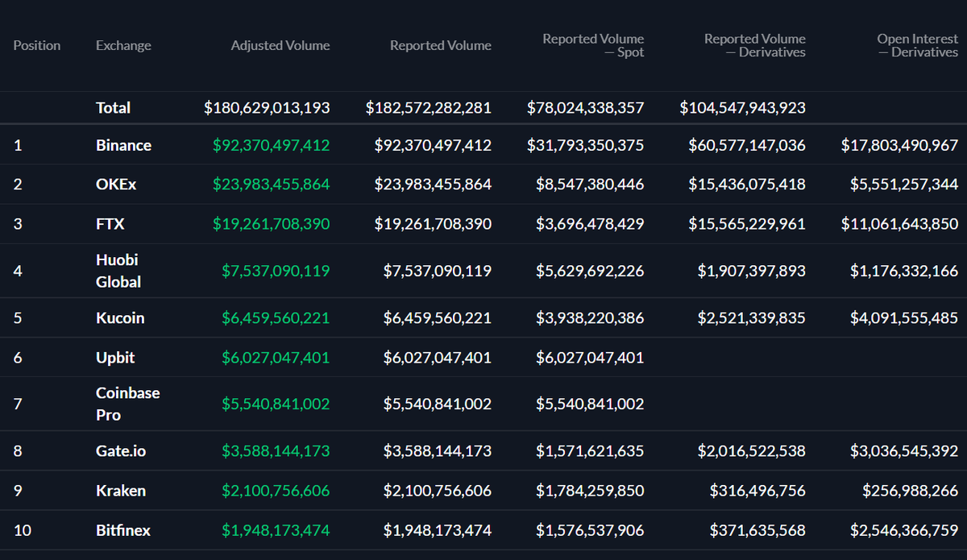This screenshot has height=560, width=967.
Task: Open the Kraken exchange link
Action: 121,491
